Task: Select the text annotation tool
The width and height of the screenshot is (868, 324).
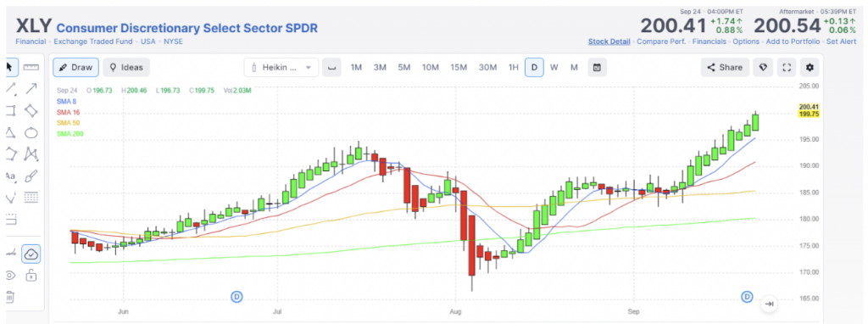Action: point(10,176)
